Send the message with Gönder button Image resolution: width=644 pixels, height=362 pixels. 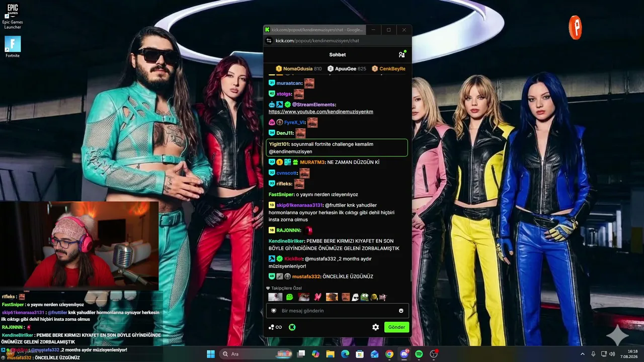pyautogui.click(x=396, y=327)
